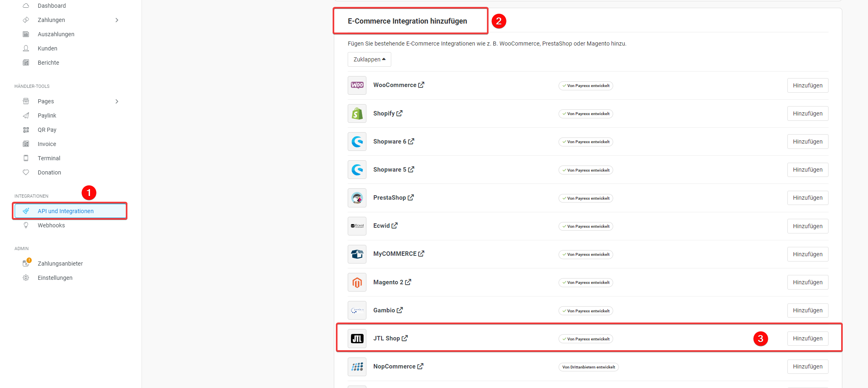Viewport: 868px width, 388px height.
Task: Add the JTL Shop integration
Action: coord(808,338)
